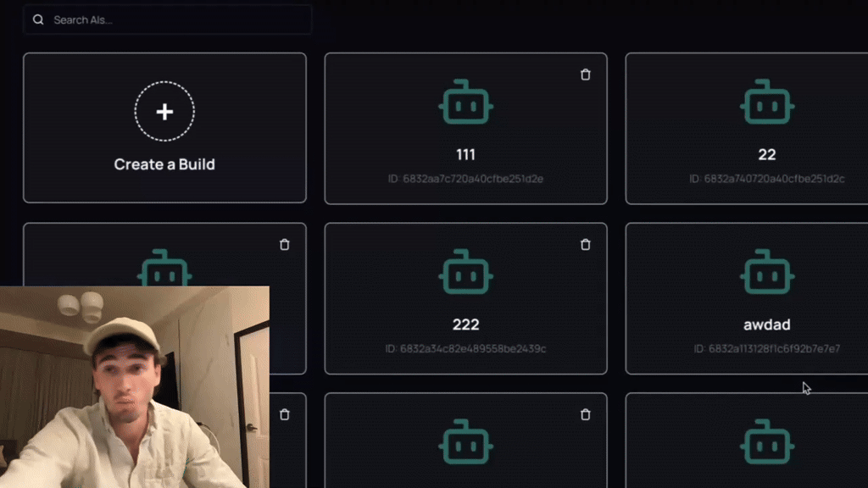Open the build titled 22
Viewport: 868px width, 488px height.
(x=747, y=129)
